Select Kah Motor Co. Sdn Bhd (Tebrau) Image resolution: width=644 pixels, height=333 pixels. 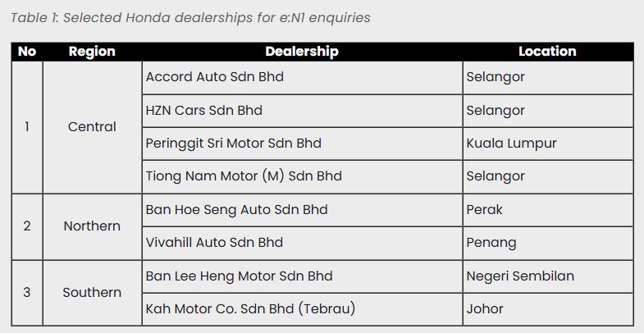250,308
